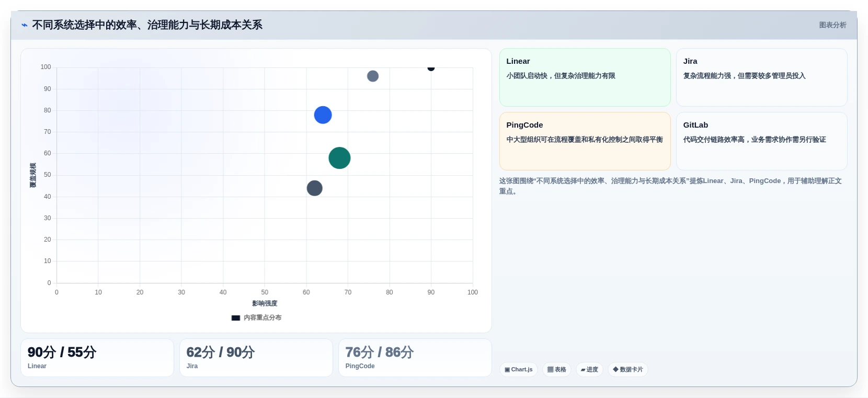Viewport: 868px width, 398px height.
Task: Click the teal green bubble on the chart
Action: point(339,158)
